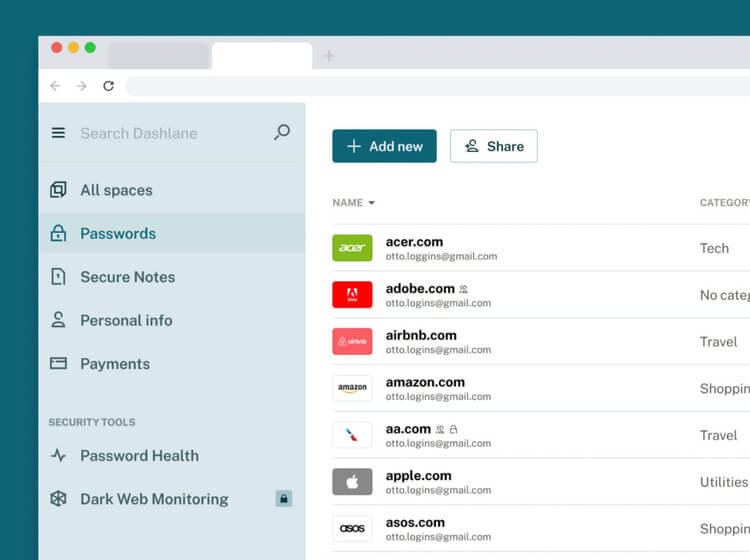This screenshot has height=560, width=750.
Task: Click the Passwords padlock icon
Action: point(58,233)
